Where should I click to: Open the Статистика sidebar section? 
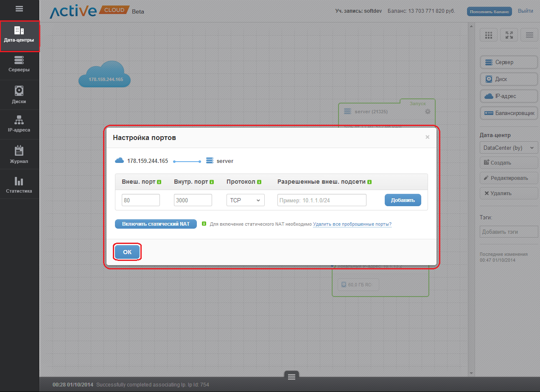point(19,185)
